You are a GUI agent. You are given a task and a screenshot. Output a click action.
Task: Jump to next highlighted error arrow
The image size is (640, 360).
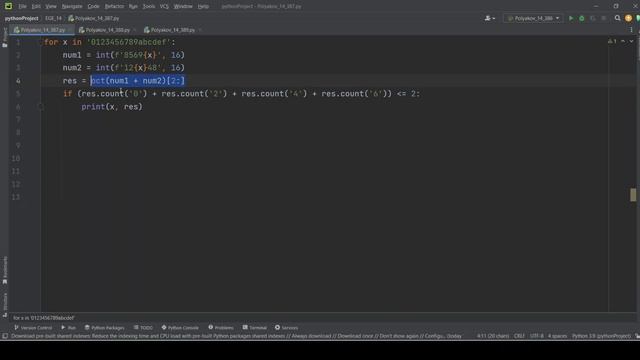click(x=631, y=41)
